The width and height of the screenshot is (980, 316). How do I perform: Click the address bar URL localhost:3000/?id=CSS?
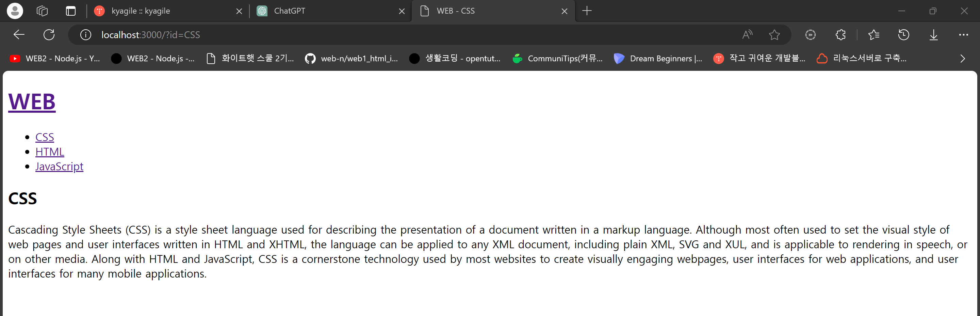click(151, 35)
